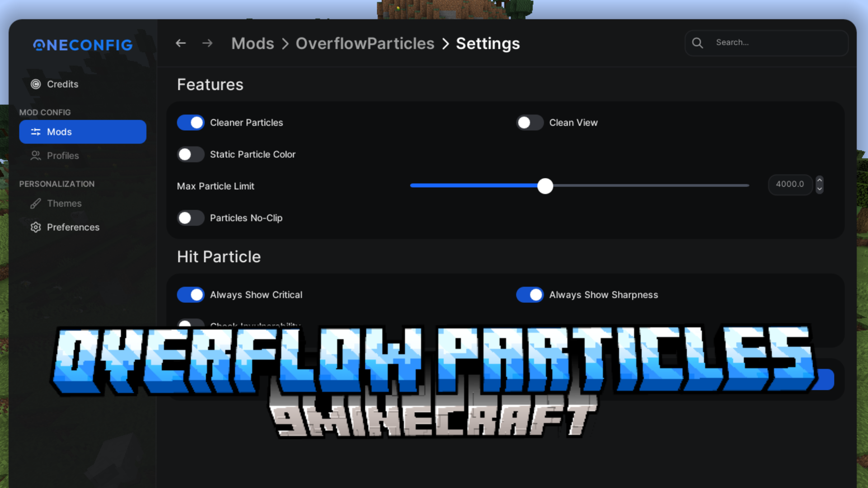Click the Features section heading

click(x=210, y=85)
